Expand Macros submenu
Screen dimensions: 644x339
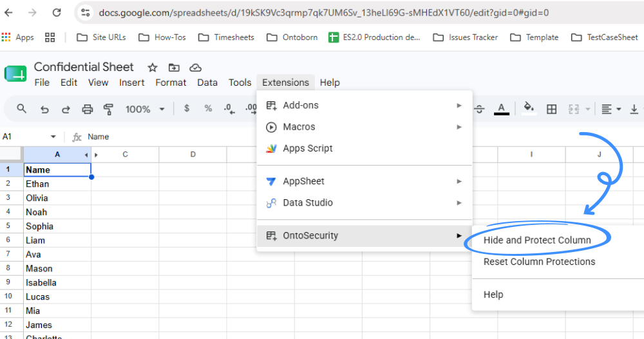click(x=365, y=127)
